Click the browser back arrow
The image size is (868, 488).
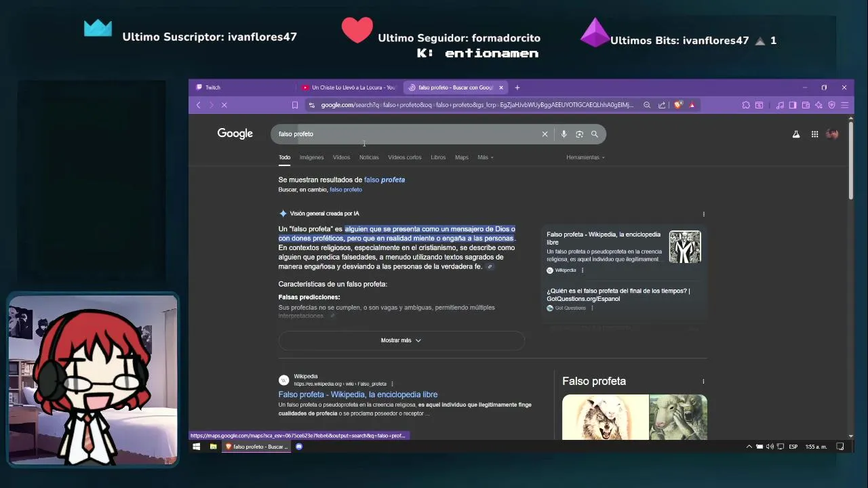tap(198, 105)
